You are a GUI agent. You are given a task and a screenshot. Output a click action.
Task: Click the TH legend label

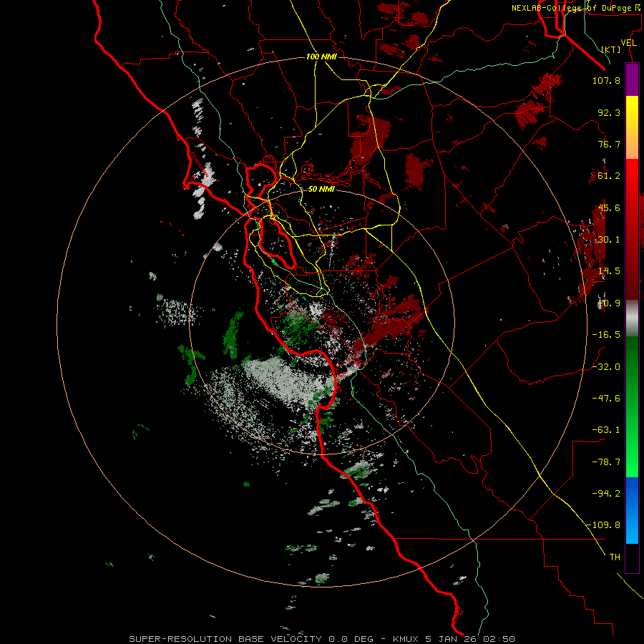(615, 557)
